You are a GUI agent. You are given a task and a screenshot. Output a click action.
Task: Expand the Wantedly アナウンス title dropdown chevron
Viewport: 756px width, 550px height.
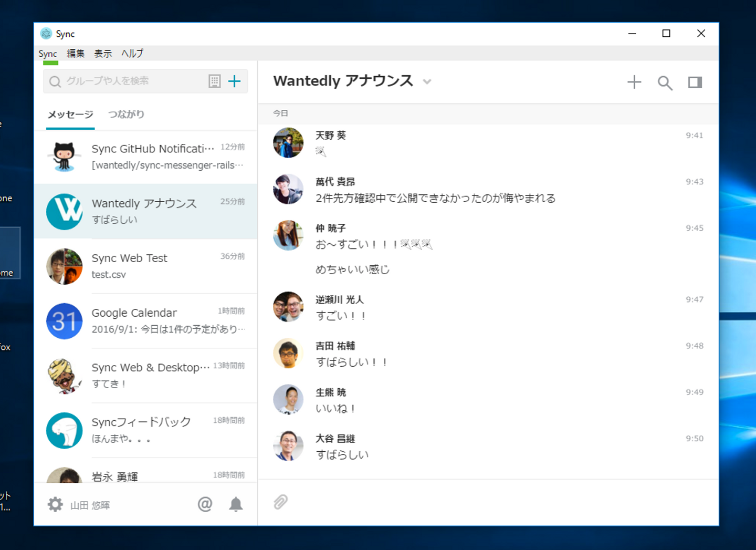pyautogui.click(x=427, y=81)
